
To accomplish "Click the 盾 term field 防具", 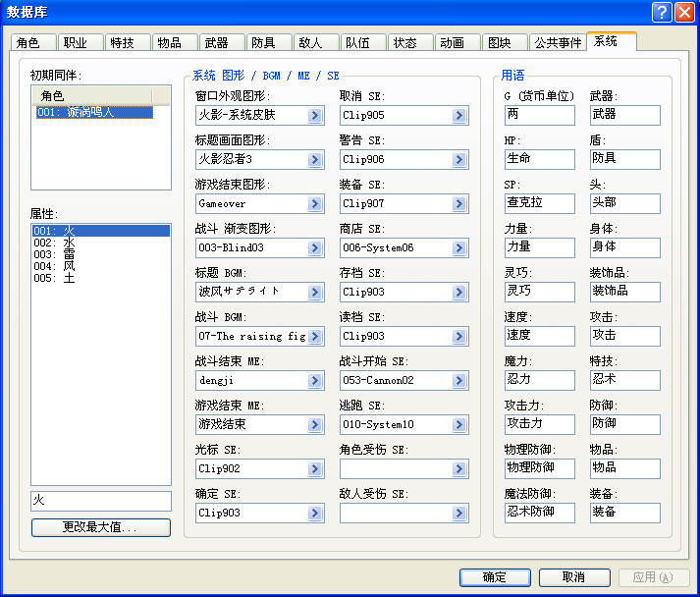I will pos(625,159).
